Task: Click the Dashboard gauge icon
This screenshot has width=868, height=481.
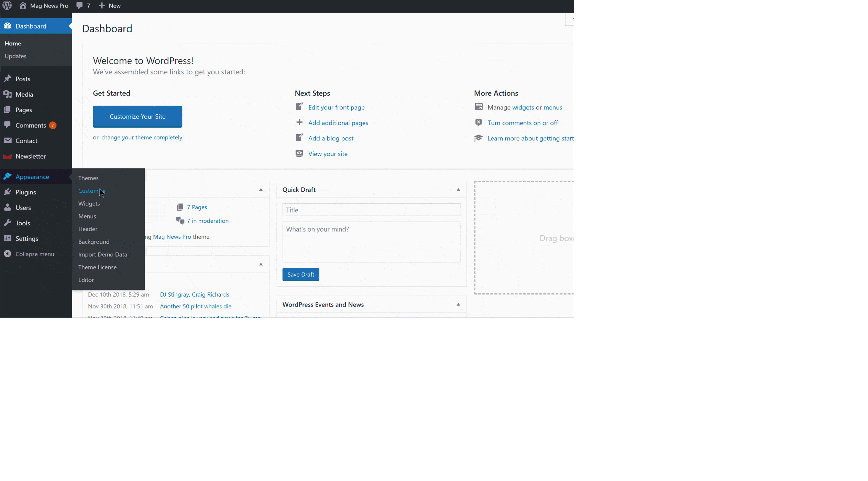Action: [8, 26]
